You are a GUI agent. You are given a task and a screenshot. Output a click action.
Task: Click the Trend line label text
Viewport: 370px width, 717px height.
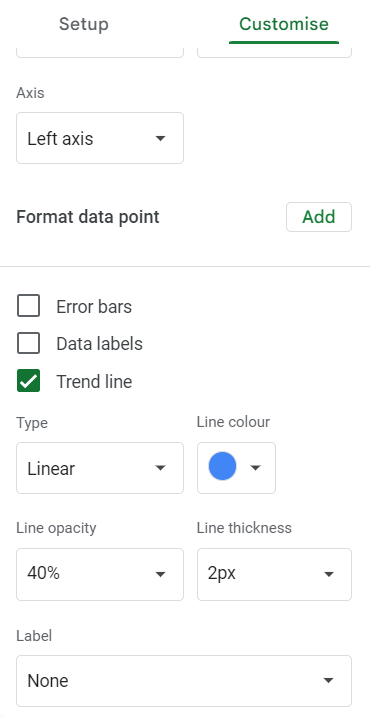pos(94,381)
